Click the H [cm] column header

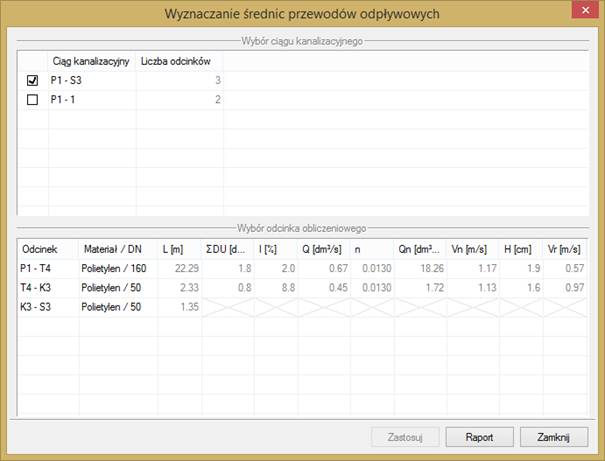coord(521,249)
